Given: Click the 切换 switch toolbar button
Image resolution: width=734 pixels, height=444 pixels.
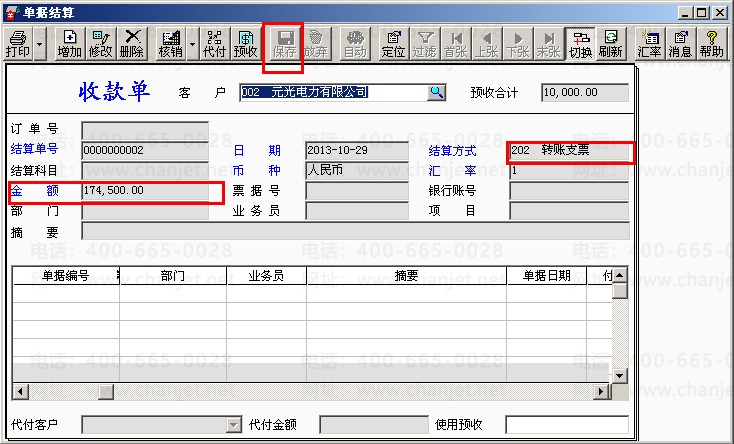Looking at the screenshot, I should pos(580,44).
